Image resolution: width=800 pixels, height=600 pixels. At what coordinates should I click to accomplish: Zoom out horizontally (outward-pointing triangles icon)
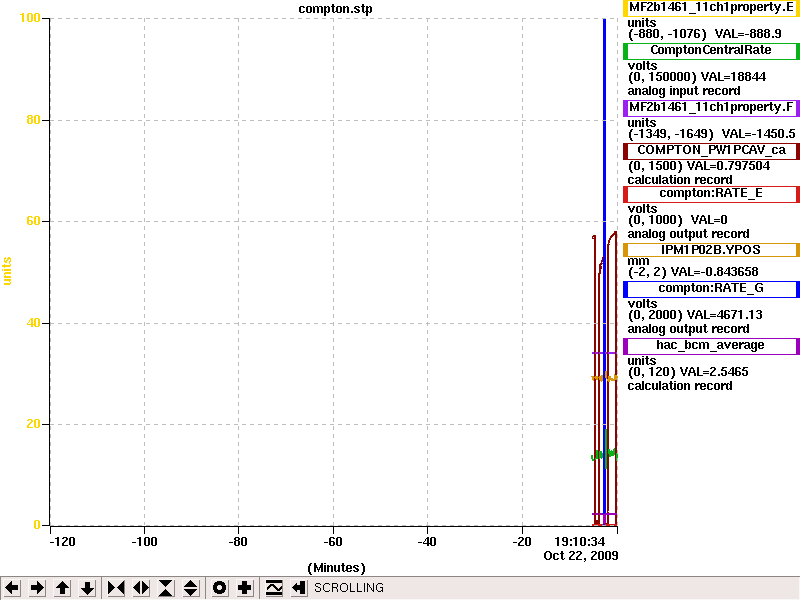pos(141,588)
